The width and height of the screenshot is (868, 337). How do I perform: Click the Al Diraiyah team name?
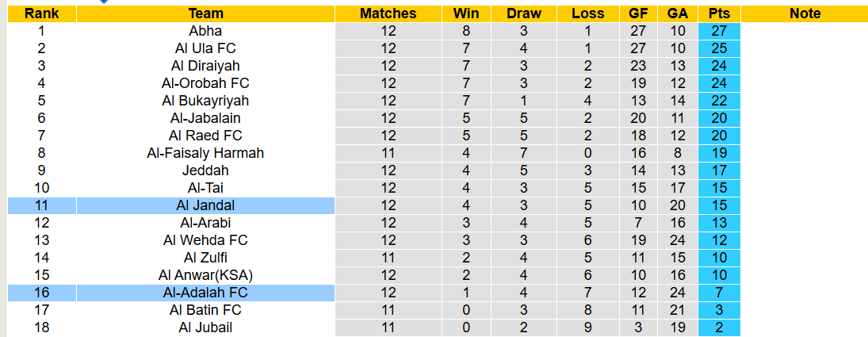205,66
